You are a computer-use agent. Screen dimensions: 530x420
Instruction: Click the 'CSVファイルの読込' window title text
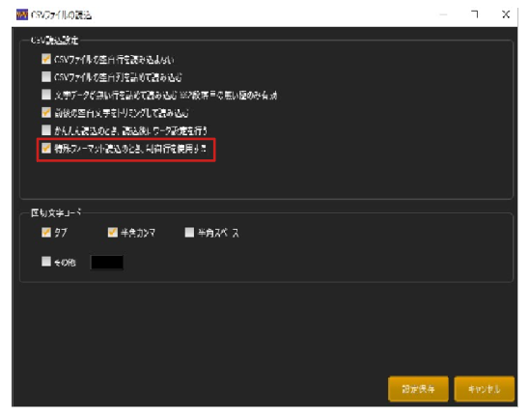(61, 15)
